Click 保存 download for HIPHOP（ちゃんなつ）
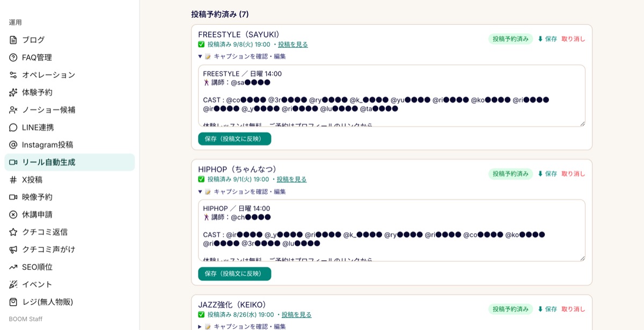 click(x=547, y=174)
